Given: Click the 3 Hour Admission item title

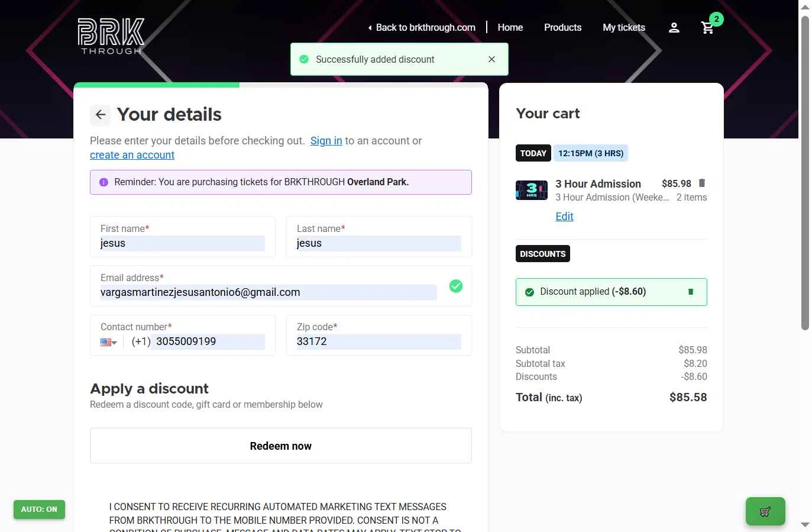Looking at the screenshot, I should pyautogui.click(x=598, y=184).
